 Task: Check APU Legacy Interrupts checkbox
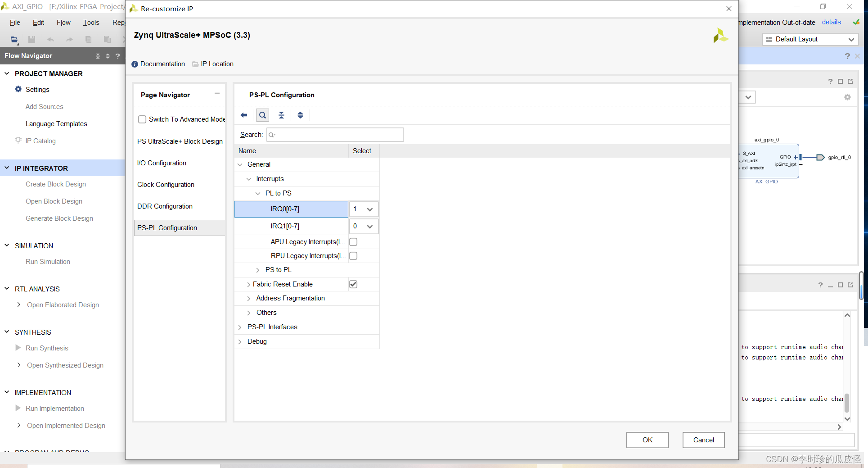(x=353, y=242)
